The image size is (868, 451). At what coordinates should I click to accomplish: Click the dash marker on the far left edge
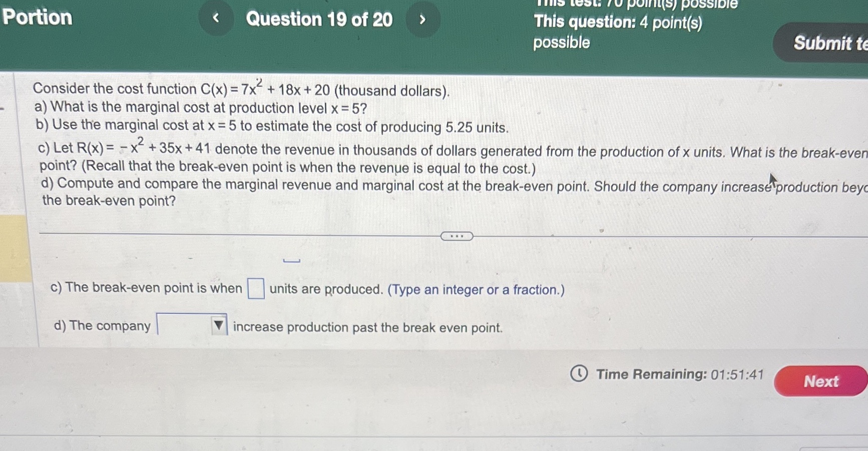pos(2,109)
